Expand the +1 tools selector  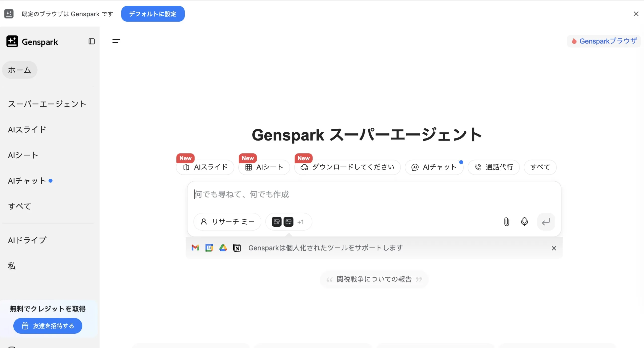point(301,222)
